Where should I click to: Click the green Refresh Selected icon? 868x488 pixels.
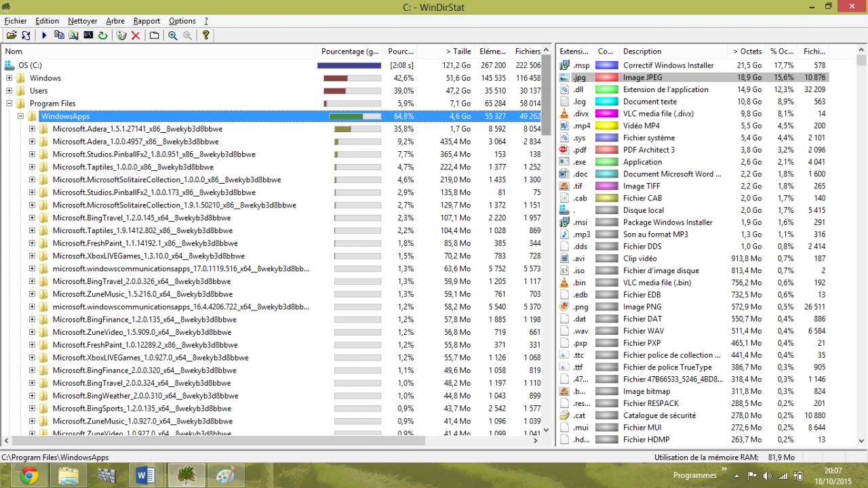pyautogui.click(x=102, y=35)
